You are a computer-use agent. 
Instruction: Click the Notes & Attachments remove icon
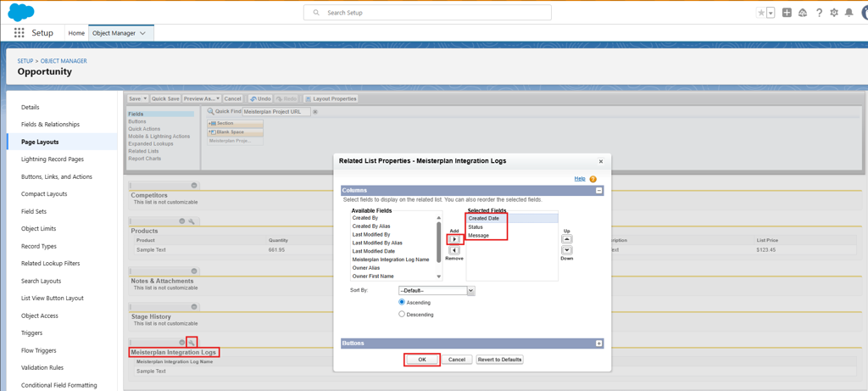click(194, 271)
